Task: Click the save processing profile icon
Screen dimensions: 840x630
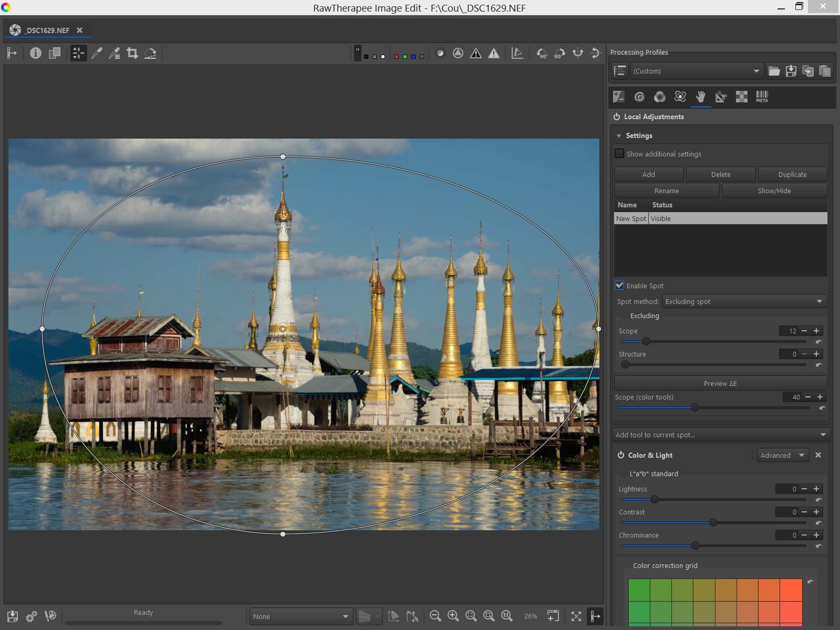Action: pos(791,71)
